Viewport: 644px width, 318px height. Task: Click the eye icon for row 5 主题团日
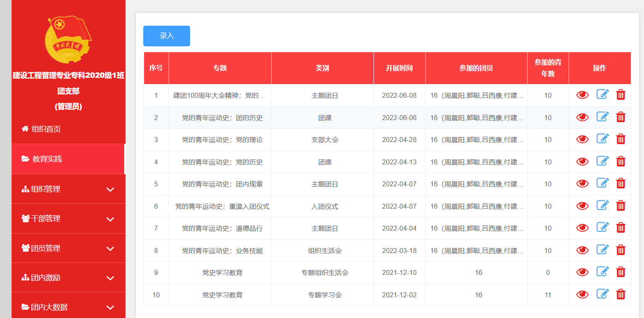coord(582,184)
